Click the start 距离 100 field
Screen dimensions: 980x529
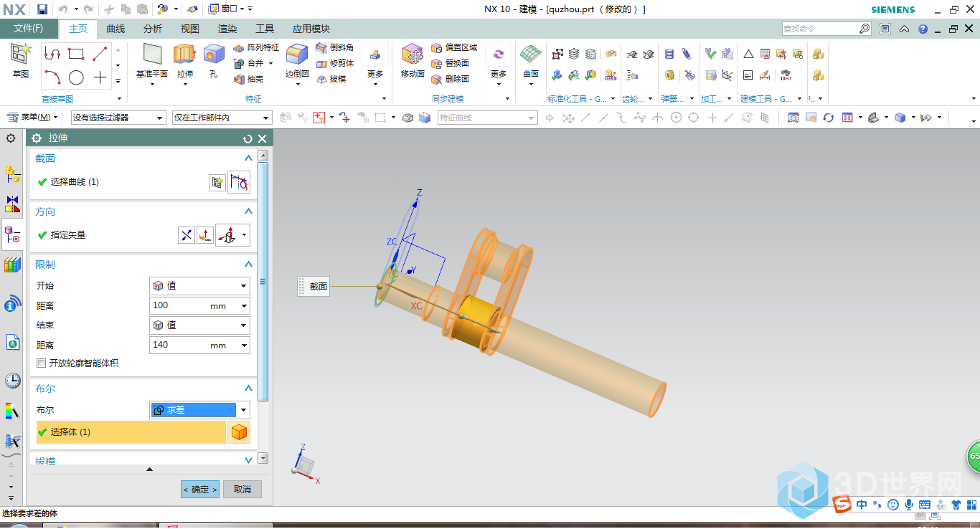pos(199,305)
